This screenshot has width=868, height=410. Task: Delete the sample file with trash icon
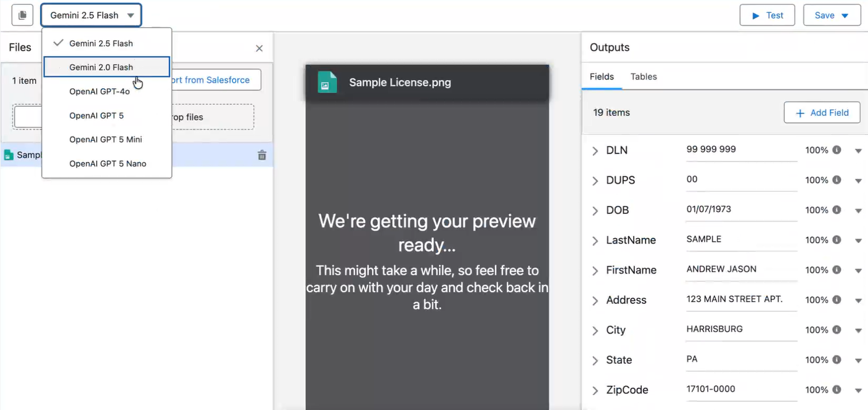coord(262,155)
